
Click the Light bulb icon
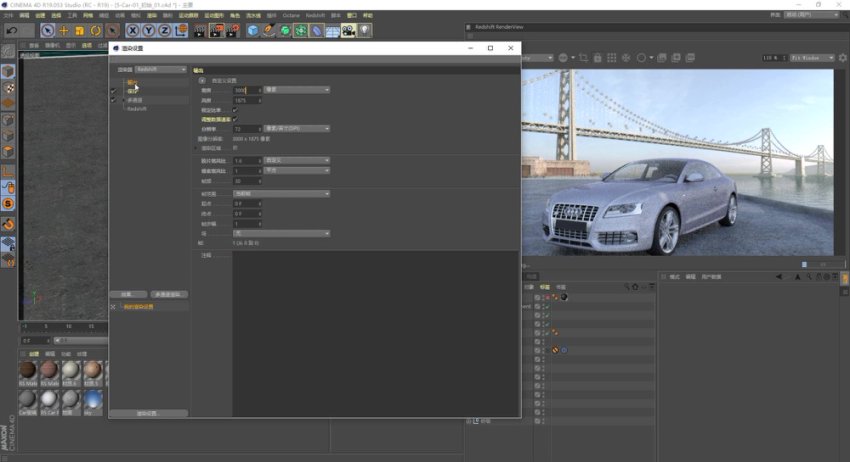(x=365, y=31)
